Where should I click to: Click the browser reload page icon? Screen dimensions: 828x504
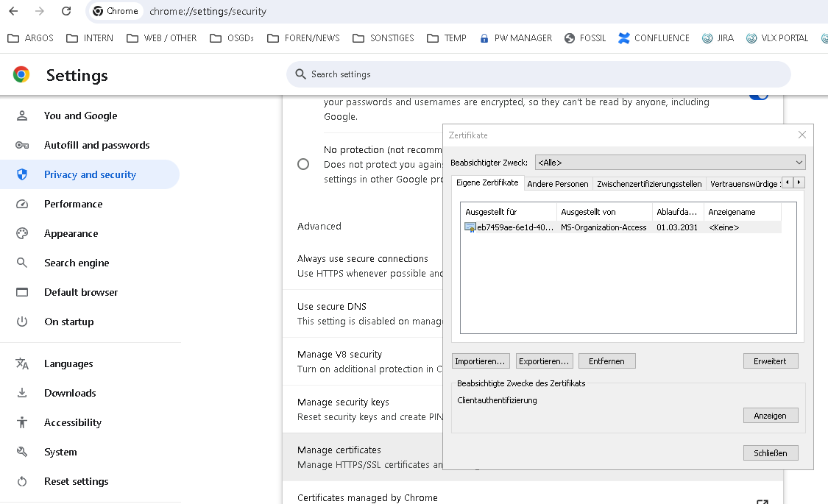click(x=66, y=11)
